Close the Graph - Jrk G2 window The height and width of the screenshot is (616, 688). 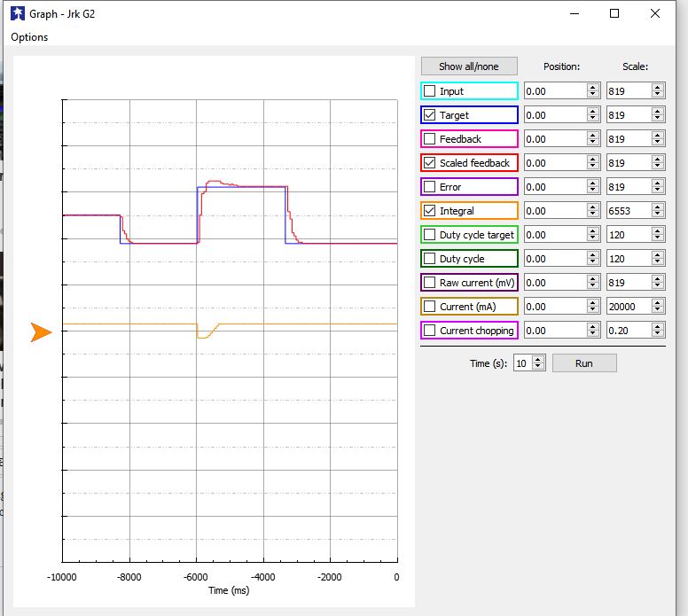pos(654,13)
